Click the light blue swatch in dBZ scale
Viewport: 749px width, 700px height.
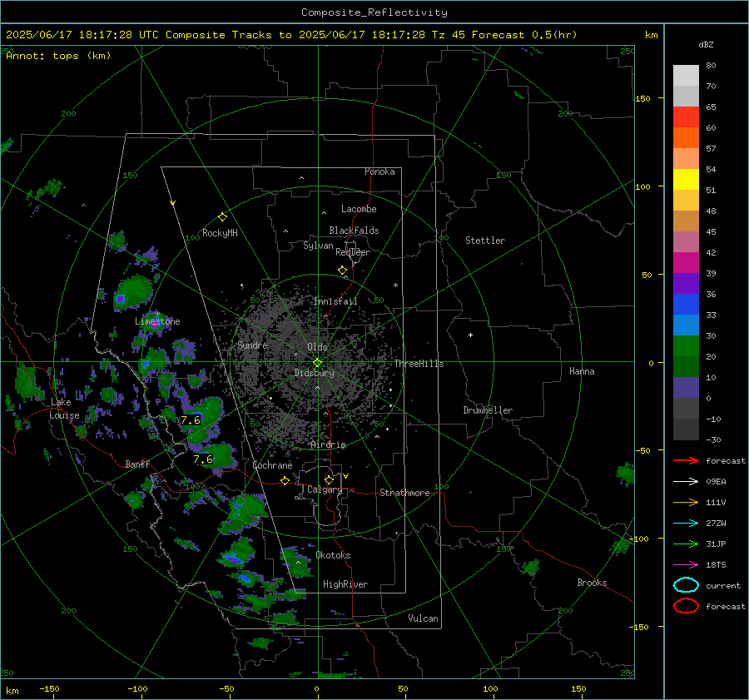click(x=686, y=325)
